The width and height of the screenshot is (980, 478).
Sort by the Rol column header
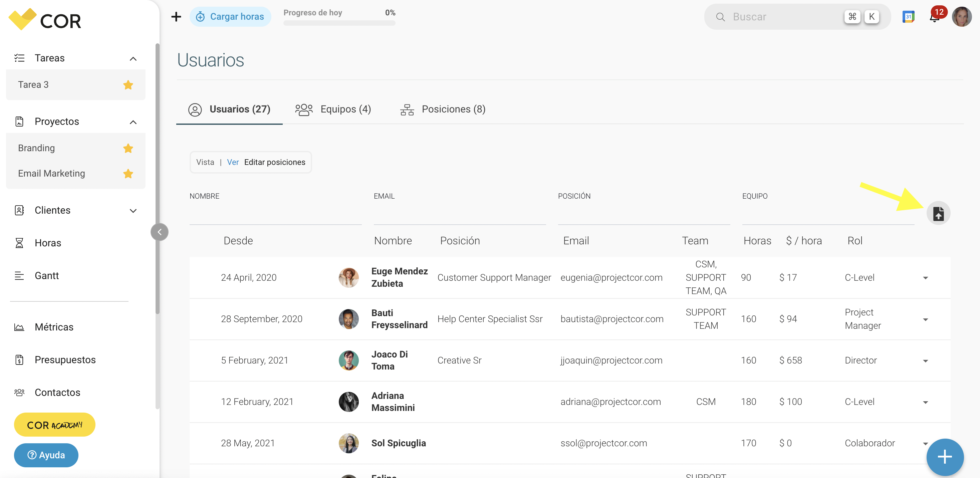pyautogui.click(x=854, y=241)
